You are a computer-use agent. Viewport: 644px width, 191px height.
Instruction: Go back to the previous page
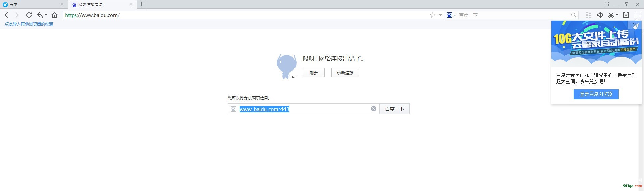pyautogui.click(x=6, y=15)
